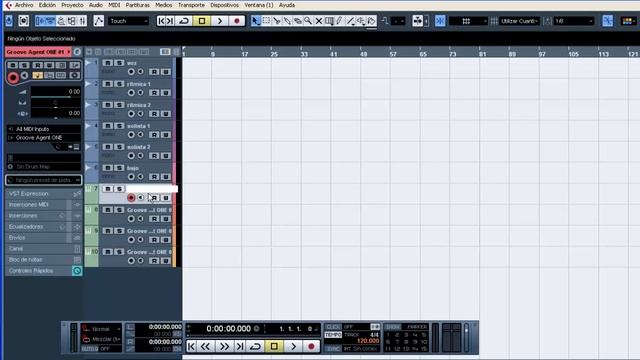Screen dimensions: 640x360
Task: Show the Inspector panel toggle
Action: click(x=40, y=21)
